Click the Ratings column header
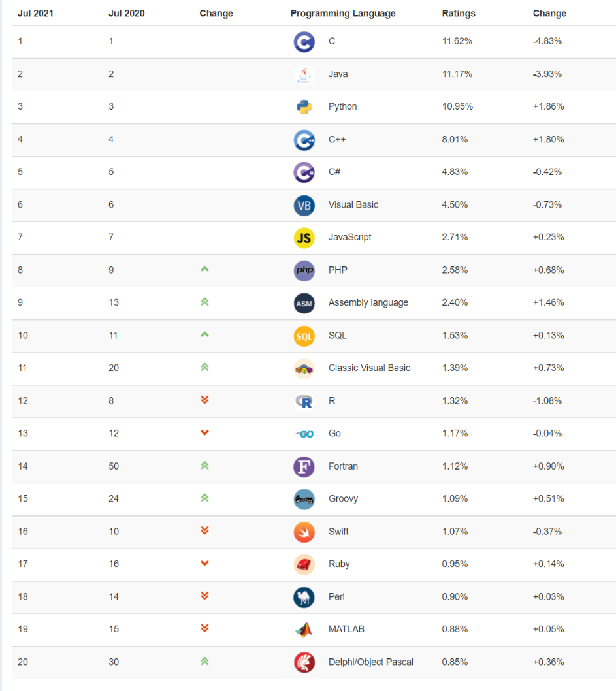The height and width of the screenshot is (691, 616). (459, 14)
